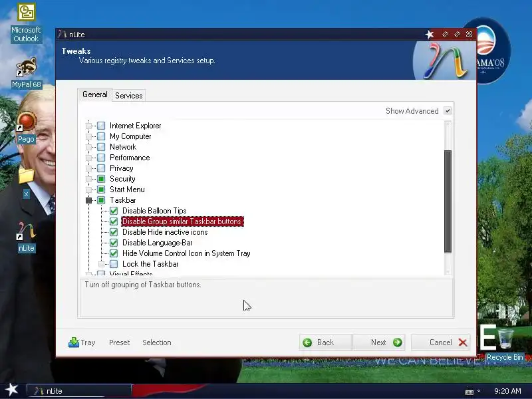Expand the Security tree node
The image size is (532, 399).
(88, 179)
